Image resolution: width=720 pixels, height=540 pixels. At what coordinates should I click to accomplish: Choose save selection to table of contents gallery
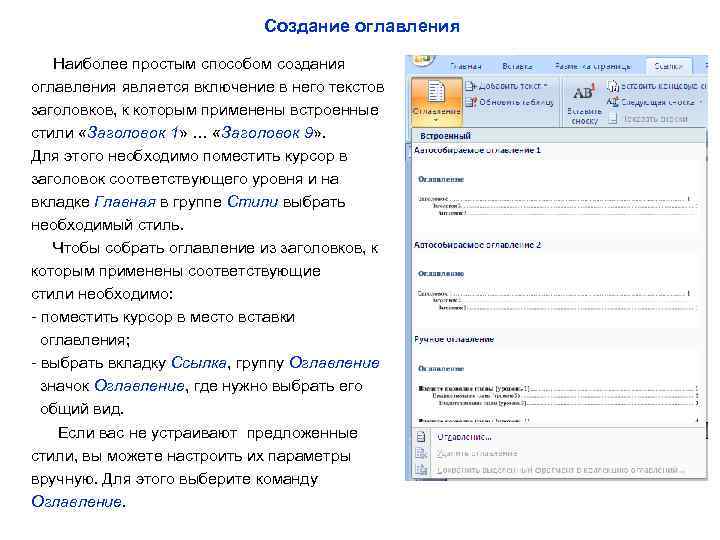coord(560,470)
